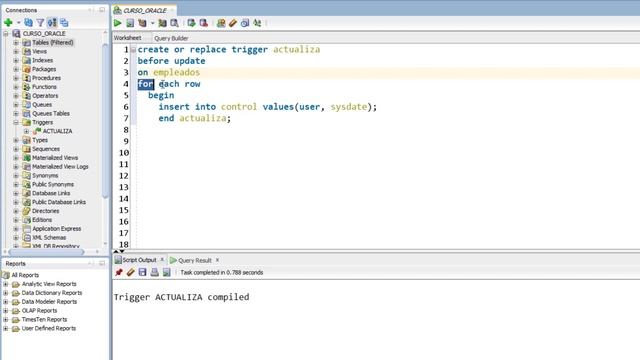This screenshot has width=640, height=360.
Task: Pin the Script Output with red pin icon
Action: coord(119,272)
